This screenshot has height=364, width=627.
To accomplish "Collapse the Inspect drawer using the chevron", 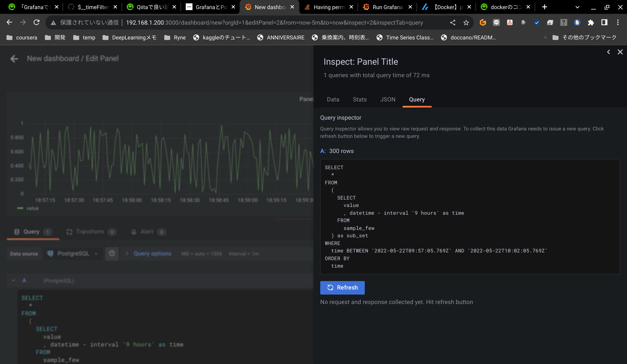I will point(608,52).
